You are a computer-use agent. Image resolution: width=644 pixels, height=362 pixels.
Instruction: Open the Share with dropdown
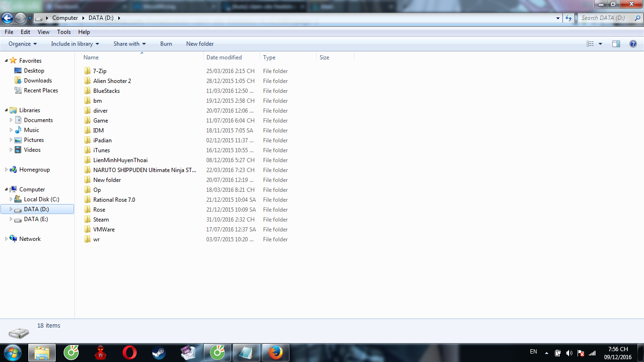pyautogui.click(x=130, y=44)
